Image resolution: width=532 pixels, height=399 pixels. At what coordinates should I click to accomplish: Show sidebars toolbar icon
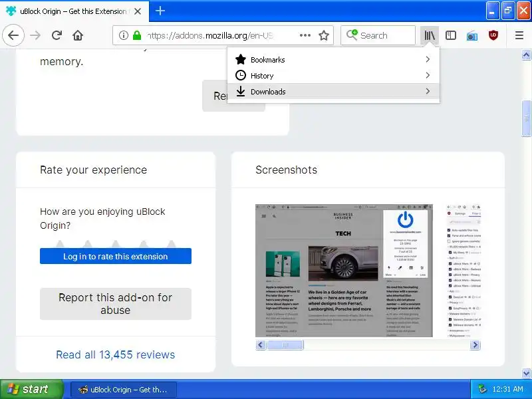point(451,35)
